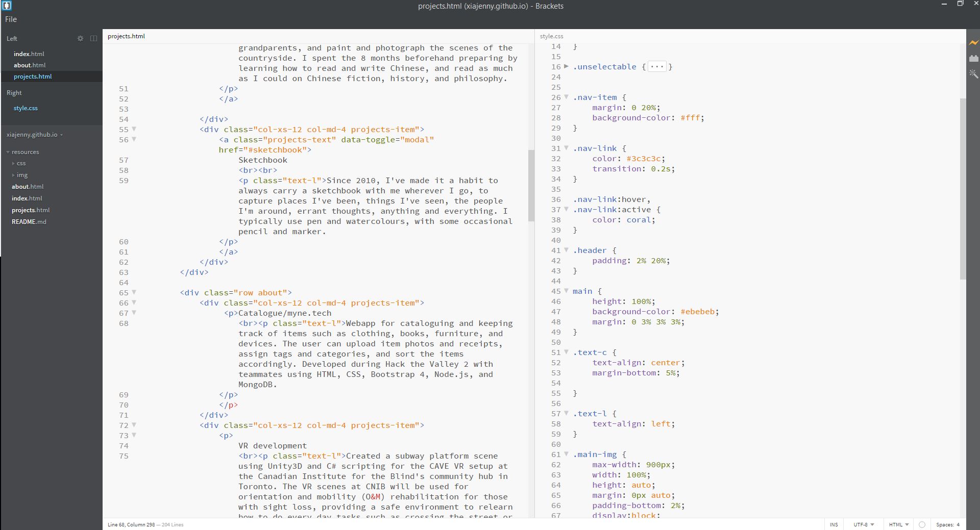Select projects.html in the Left working set
The height and width of the screenshot is (530, 980).
33,76
